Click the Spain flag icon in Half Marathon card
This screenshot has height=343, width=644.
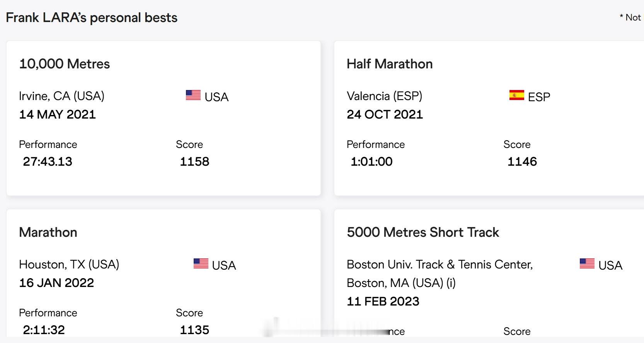516,95
